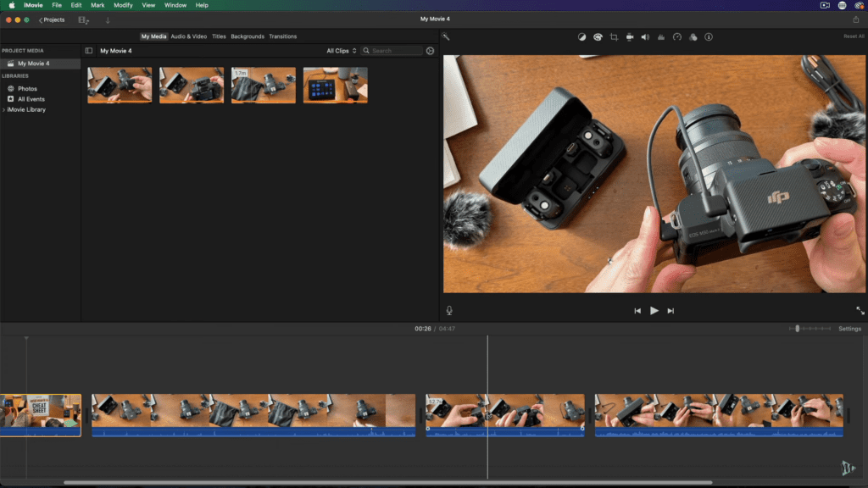Screen dimensions: 868x488
Task: Skip to the next clip
Action: [670, 311]
